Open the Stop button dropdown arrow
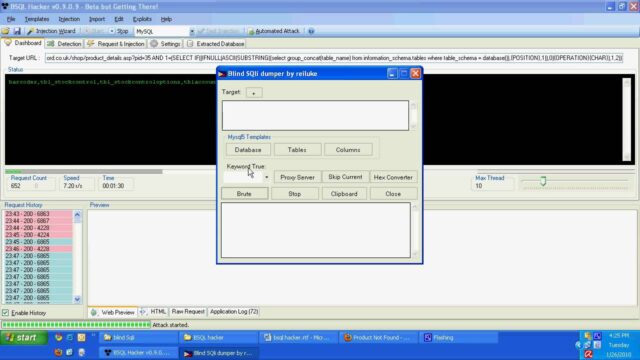 coord(111,31)
